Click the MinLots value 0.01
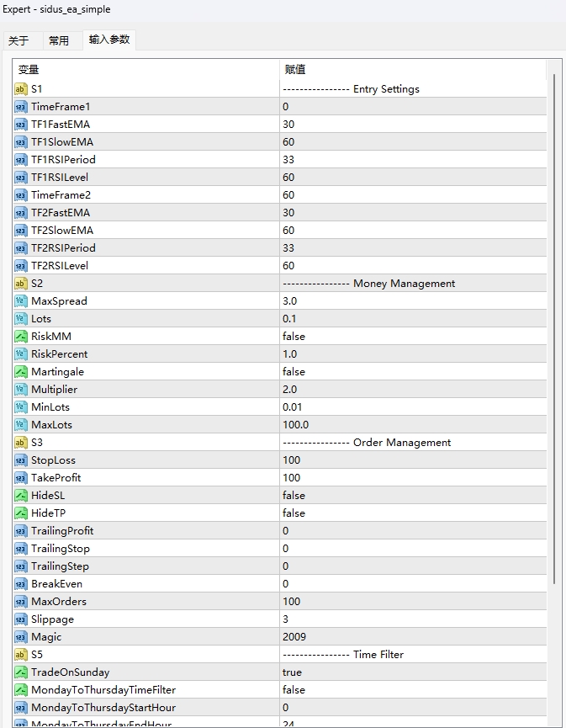 coord(293,407)
